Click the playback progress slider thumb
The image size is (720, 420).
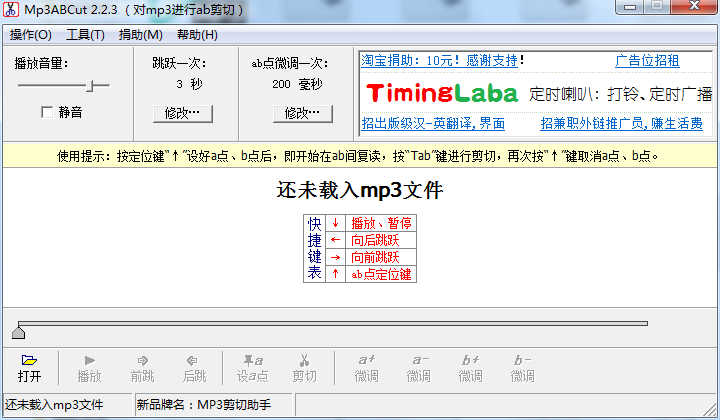click(x=18, y=331)
